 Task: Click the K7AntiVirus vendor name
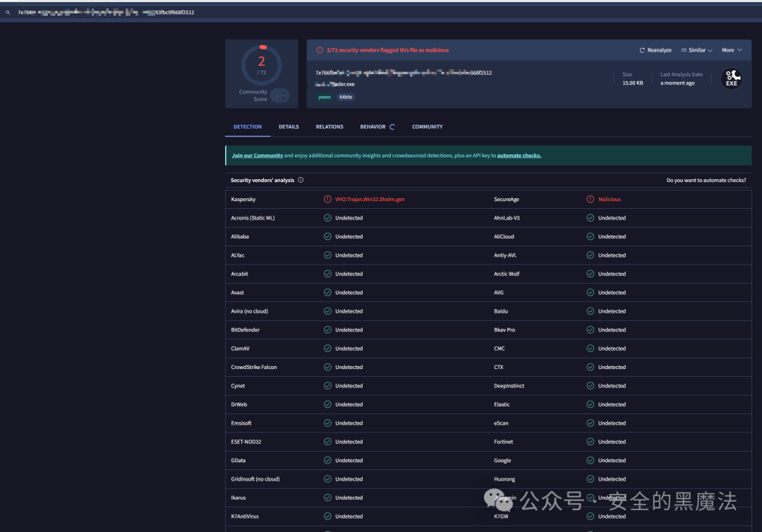[x=244, y=516]
